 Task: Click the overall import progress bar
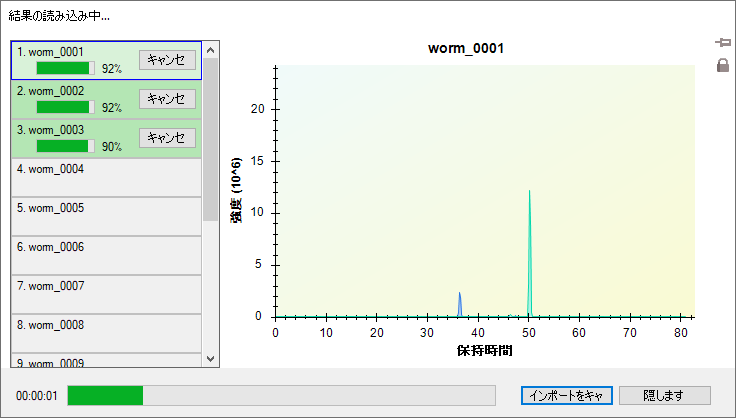click(282, 395)
